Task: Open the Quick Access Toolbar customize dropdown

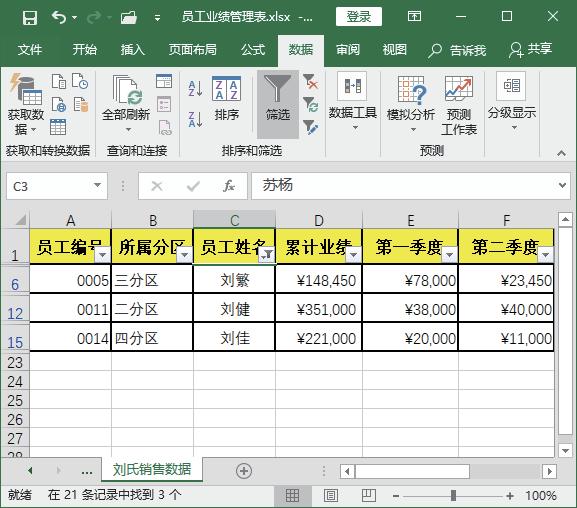Action: (x=157, y=18)
